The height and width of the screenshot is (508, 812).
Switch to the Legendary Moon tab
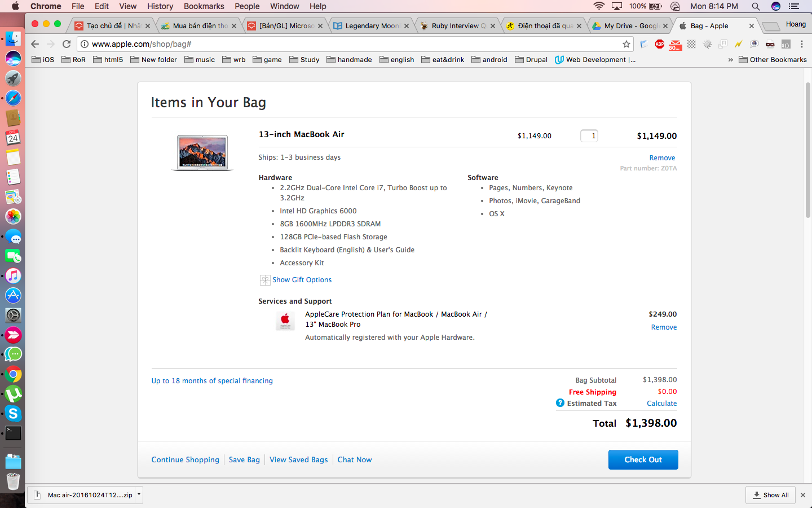coord(372,26)
